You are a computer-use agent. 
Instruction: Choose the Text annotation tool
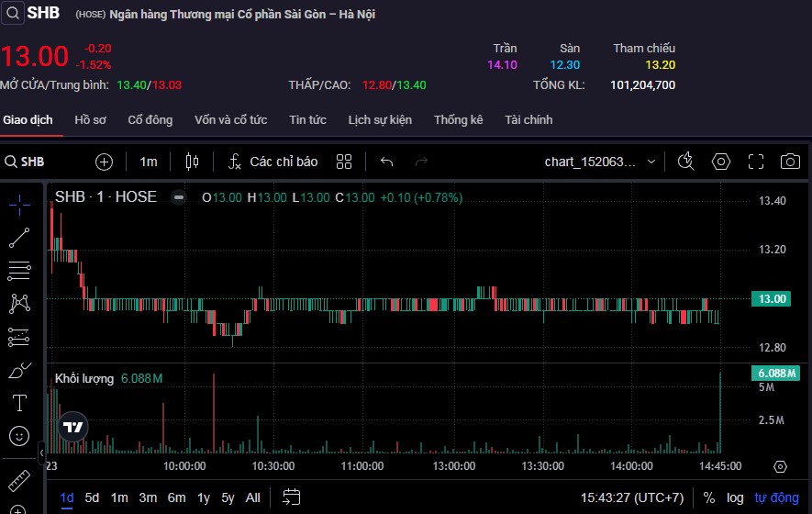coord(19,403)
